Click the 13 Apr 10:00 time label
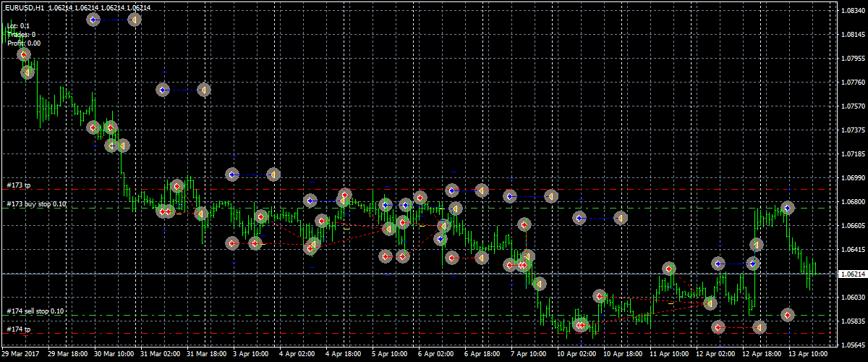The height and width of the screenshot is (362, 868). [x=809, y=355]
